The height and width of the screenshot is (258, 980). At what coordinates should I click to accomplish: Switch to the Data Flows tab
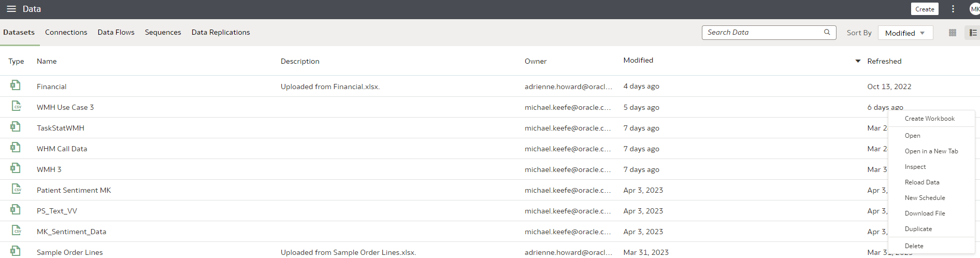[116, 32]
